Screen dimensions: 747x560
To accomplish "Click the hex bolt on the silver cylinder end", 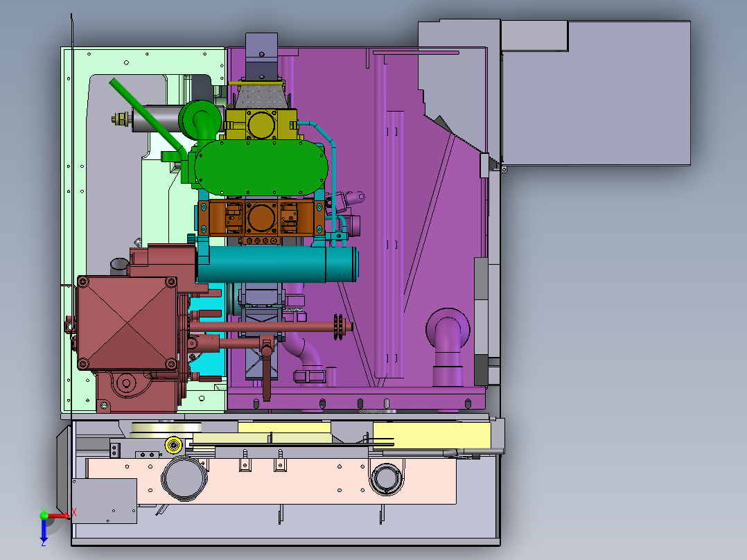I will pyautogui.click(x=120, y=119).
